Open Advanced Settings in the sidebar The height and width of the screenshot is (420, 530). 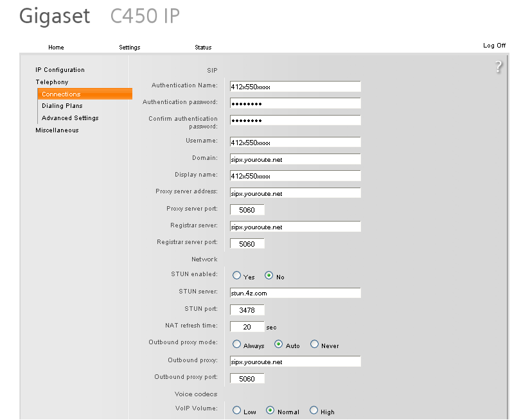coord(70,118)
